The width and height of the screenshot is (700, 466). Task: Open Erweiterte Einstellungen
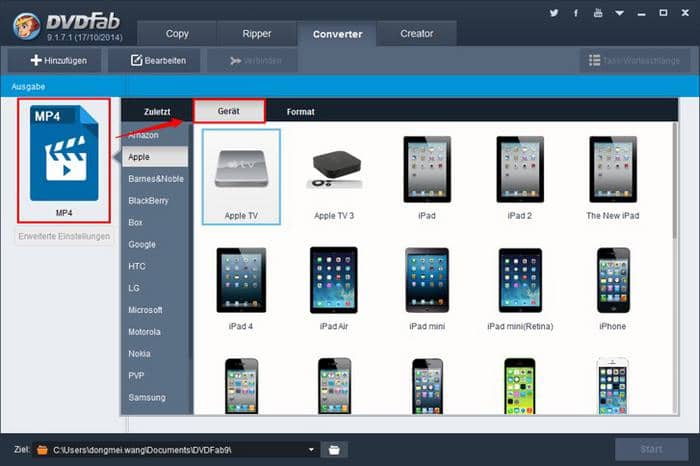[x=65, y=237]
